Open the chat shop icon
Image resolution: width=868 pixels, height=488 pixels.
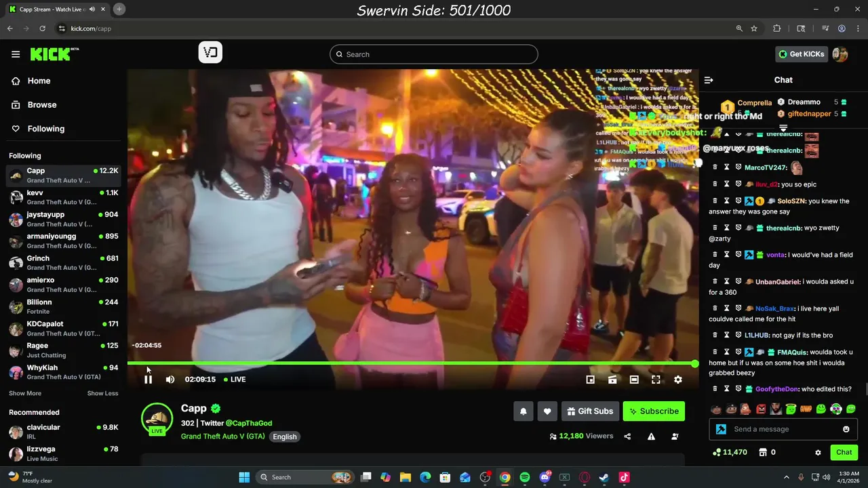click(x=762, y=452)
